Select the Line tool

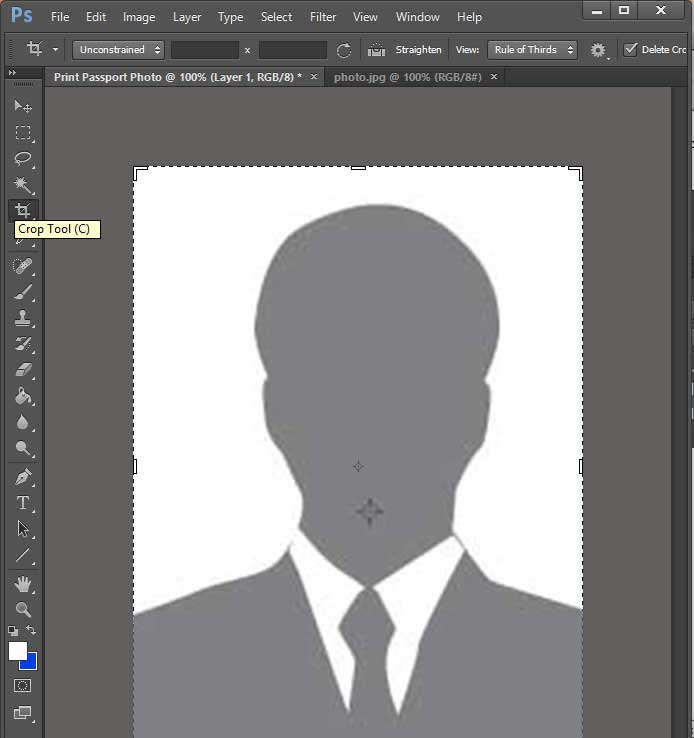click(x=23, y=555)
